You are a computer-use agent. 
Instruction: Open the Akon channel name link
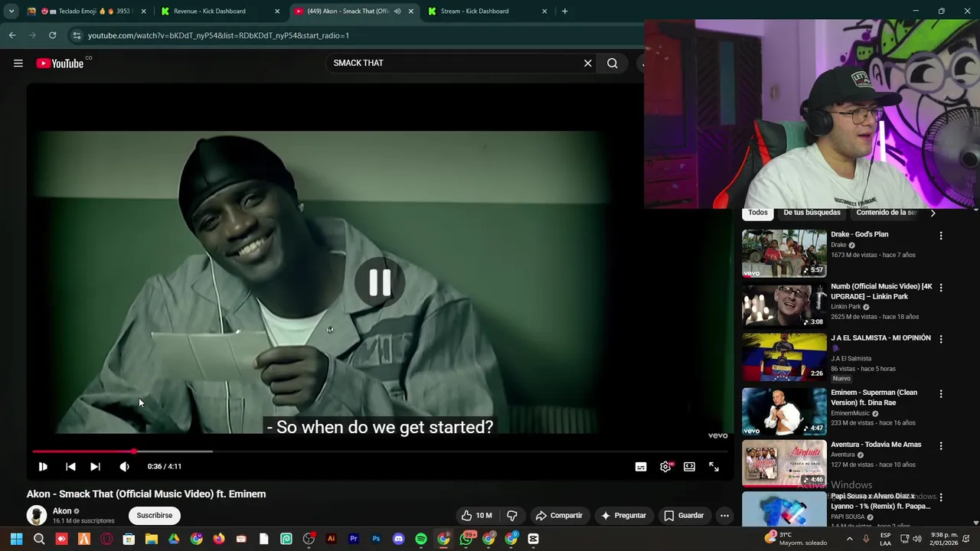click(x=62, y=511)
